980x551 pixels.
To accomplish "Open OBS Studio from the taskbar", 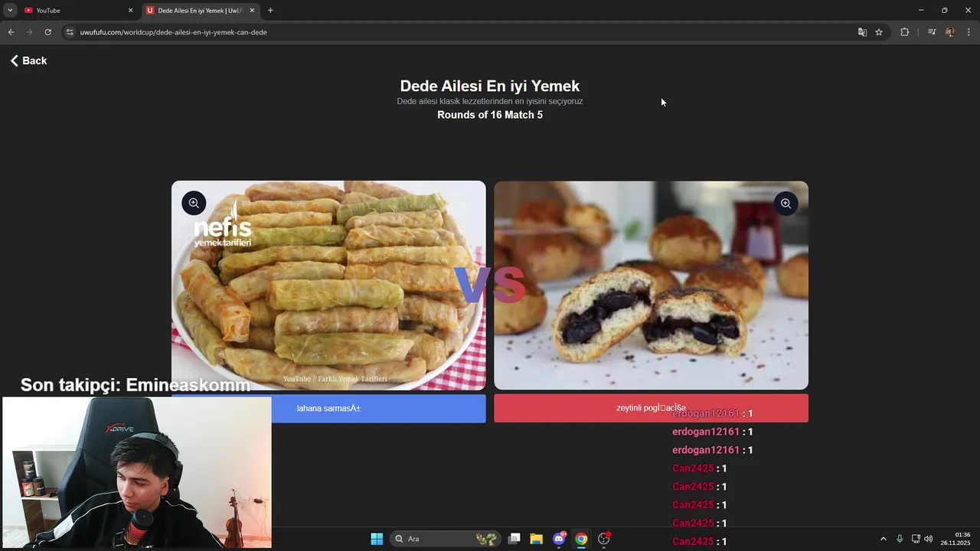I will coord(604,539).
